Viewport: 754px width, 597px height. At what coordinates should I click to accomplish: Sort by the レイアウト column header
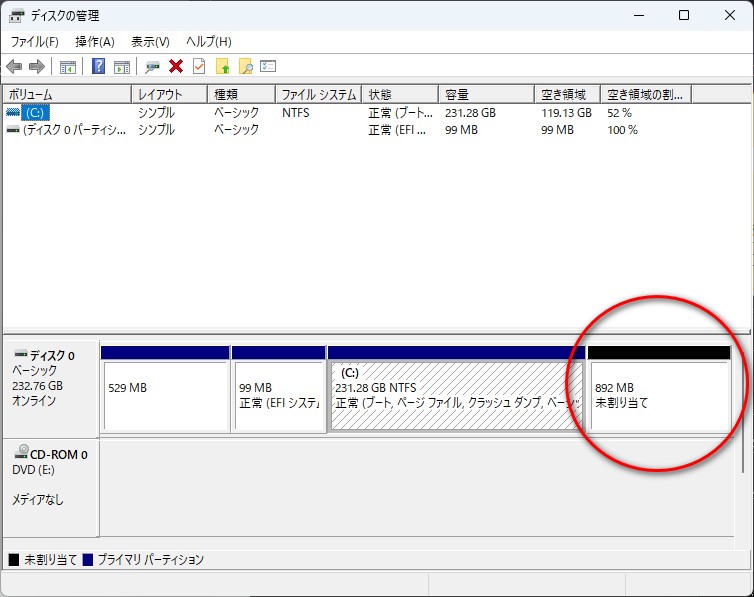(169, 94)
